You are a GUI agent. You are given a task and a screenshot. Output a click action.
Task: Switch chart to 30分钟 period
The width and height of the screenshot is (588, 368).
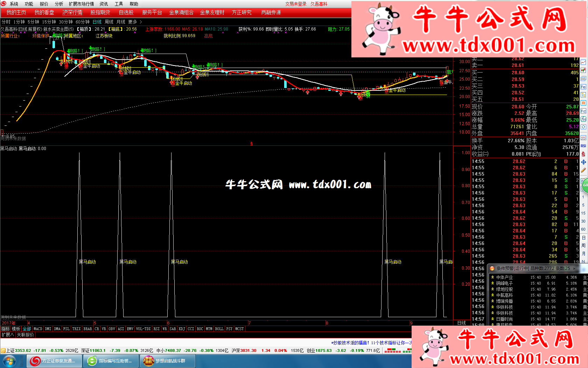66,22
